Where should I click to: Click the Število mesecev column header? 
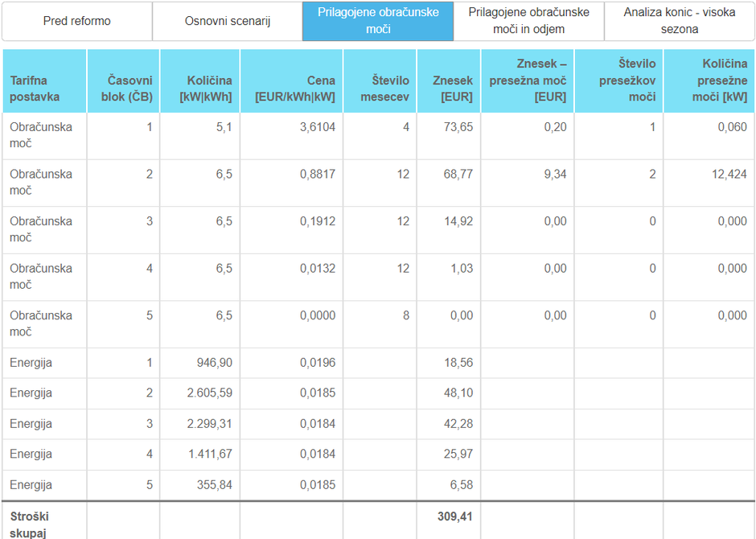[390, 88]
